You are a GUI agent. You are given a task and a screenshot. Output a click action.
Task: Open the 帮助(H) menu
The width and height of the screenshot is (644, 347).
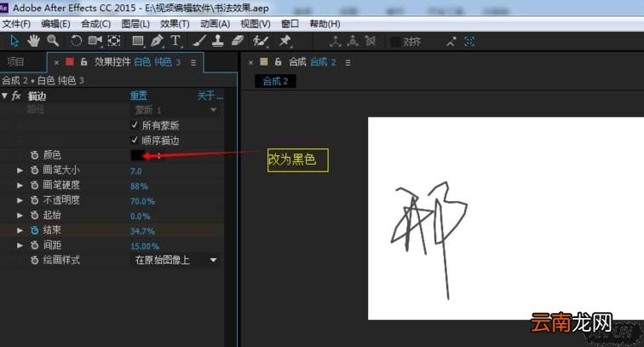(325, 24)
